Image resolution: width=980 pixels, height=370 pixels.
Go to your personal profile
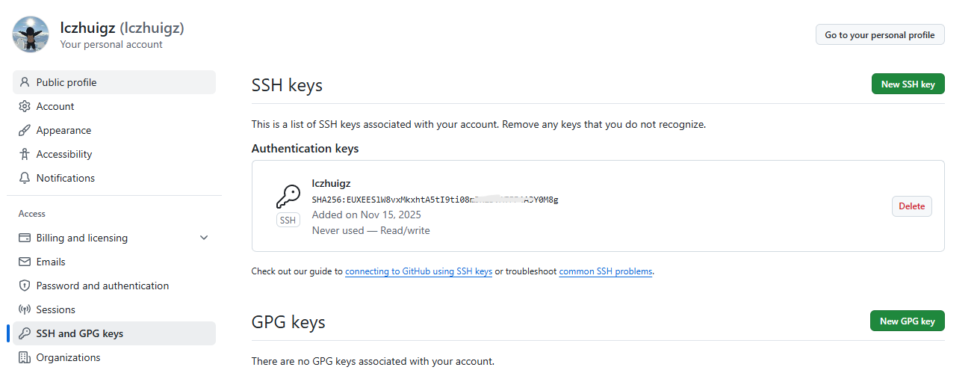[879, 35]
